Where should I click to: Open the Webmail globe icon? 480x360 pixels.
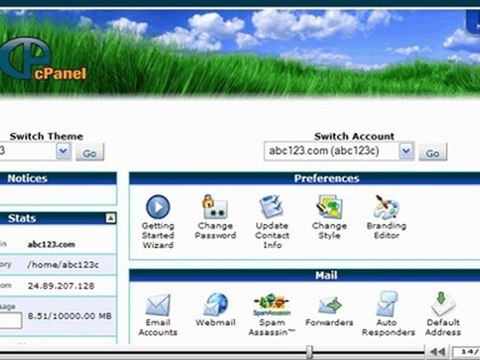(215, 304)
